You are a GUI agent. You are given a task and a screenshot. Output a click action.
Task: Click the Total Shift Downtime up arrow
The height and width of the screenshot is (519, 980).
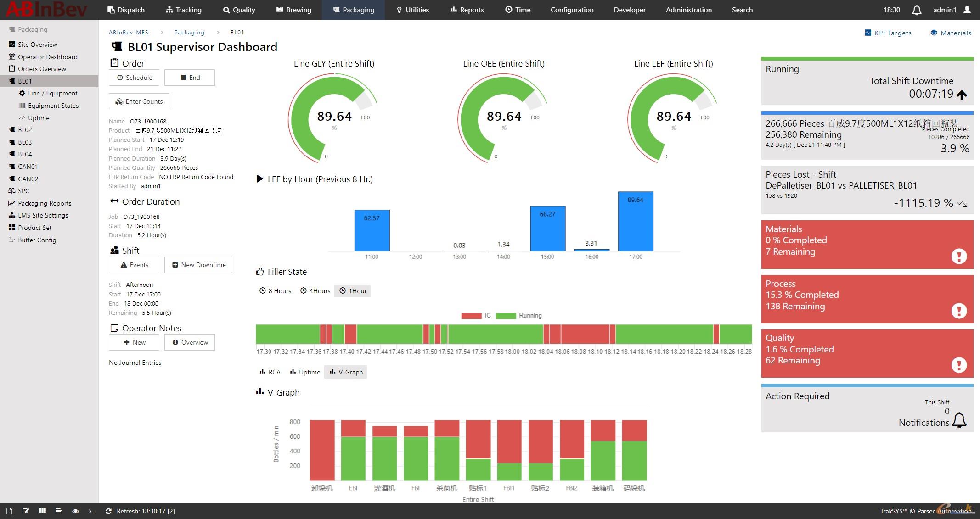click(962, 95)
